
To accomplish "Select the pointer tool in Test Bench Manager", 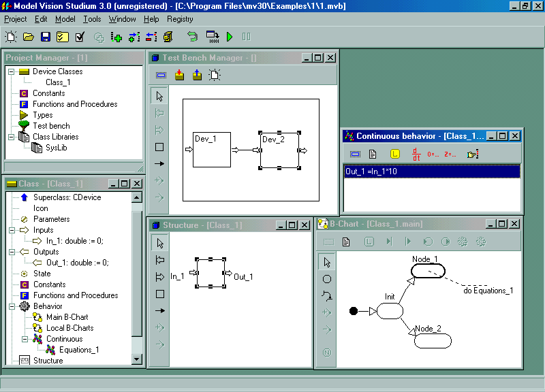I will [x=159, y=96].
